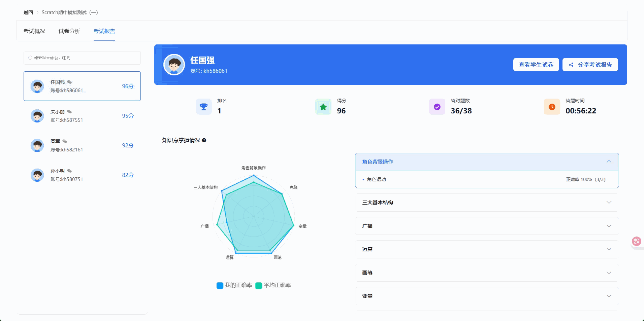Click the WeChat icon next to 孙小明
Viewport: 644px width, 321px height.
click(69, 171)
